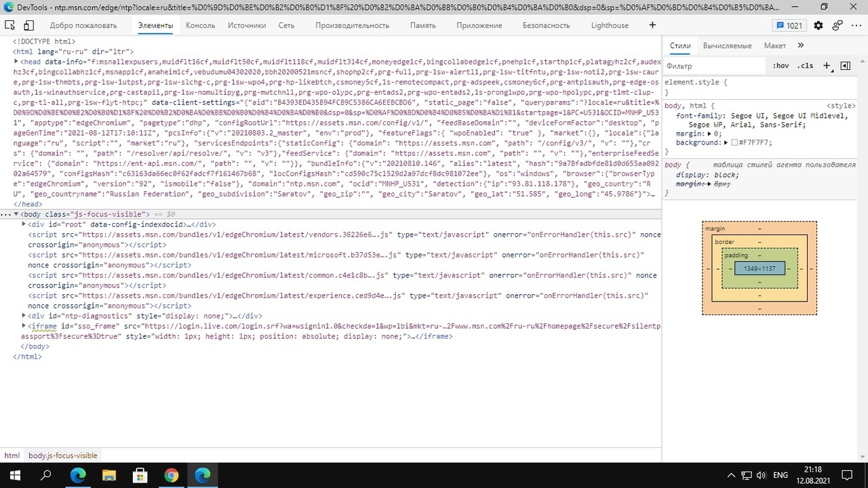
Task: Click the send feedback icon
Action: coord(837,25)
